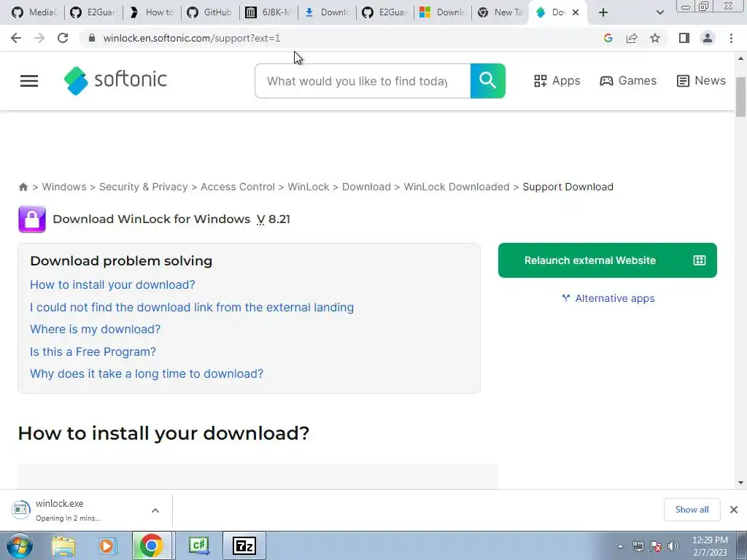This screenshot has width=747, height=560.
Task: Open the tab search dropdown arrow
Action: pos(659,12)
